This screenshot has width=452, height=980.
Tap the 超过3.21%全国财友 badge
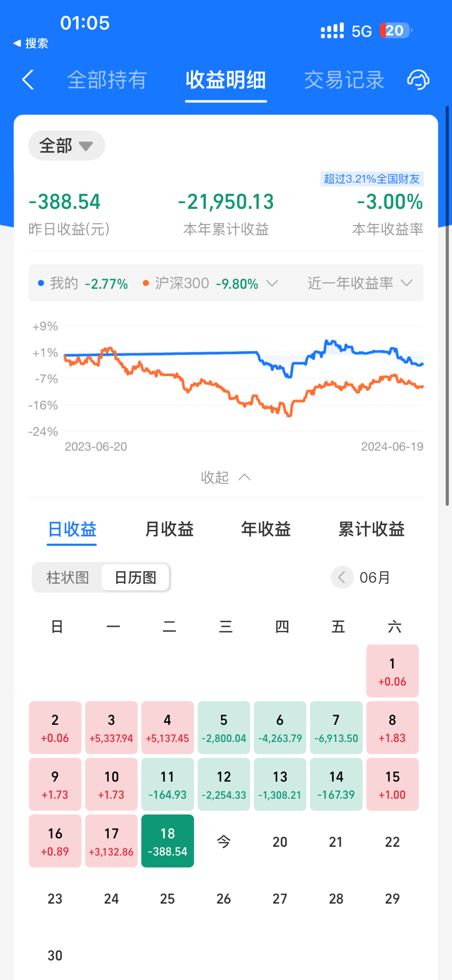tap(372, 179)
